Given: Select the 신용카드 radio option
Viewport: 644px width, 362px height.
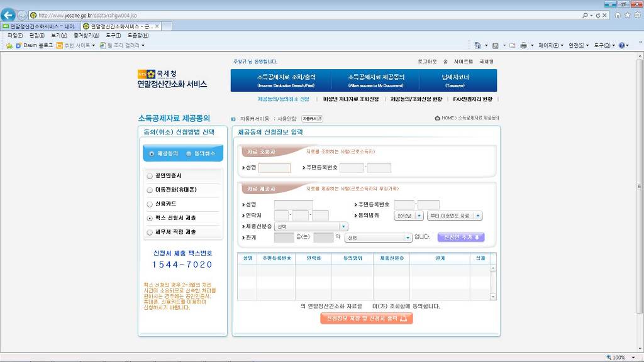Looking at the screenshot, I should pos(150,204).
